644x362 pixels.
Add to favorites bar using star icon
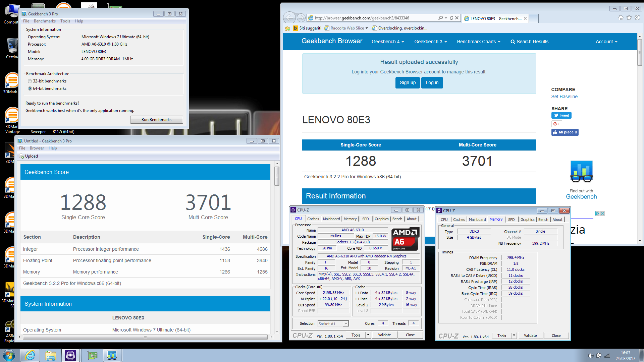coord(287,28)
